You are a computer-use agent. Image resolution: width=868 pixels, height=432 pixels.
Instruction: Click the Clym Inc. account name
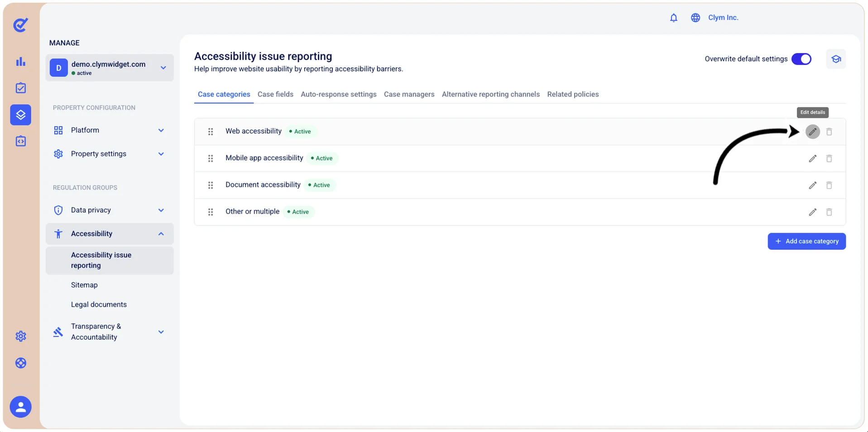click(723, 18)
